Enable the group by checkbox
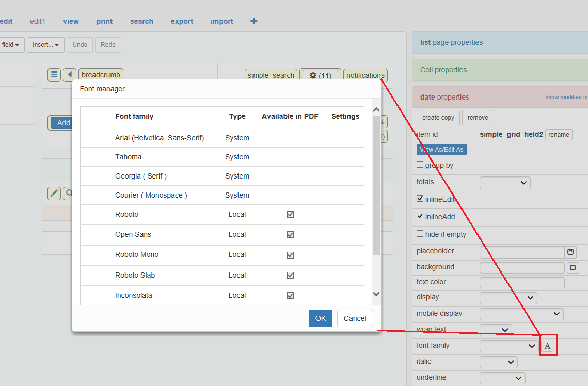This screenshot has width=588, height=386. point(420,165)
